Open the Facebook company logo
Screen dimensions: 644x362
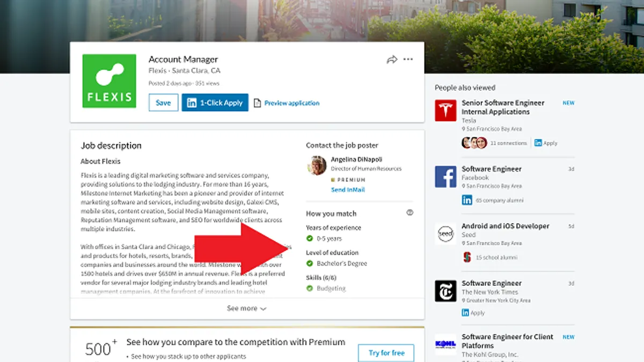tap(445, 176)
